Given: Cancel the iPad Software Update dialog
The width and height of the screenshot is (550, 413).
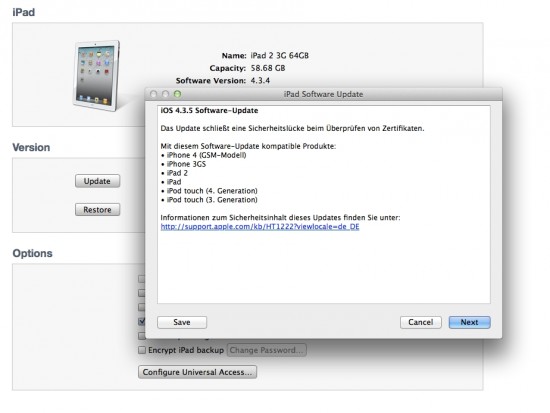Looking at the screenshot, I should tap(421, 322).
